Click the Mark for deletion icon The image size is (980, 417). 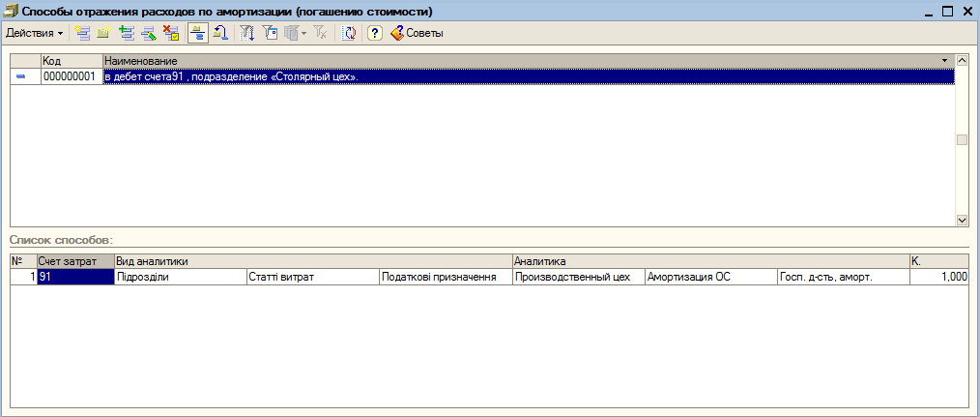coord(171,33)
